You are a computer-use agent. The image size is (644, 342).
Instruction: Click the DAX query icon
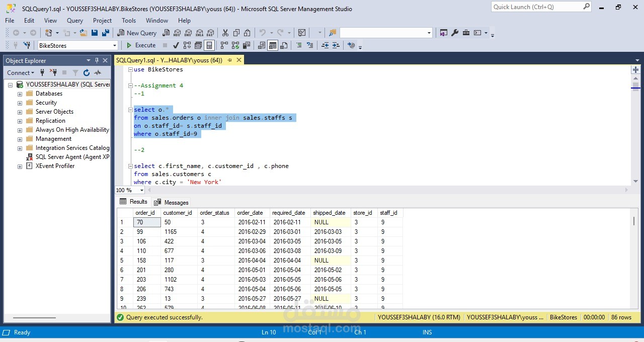[210, 33]
